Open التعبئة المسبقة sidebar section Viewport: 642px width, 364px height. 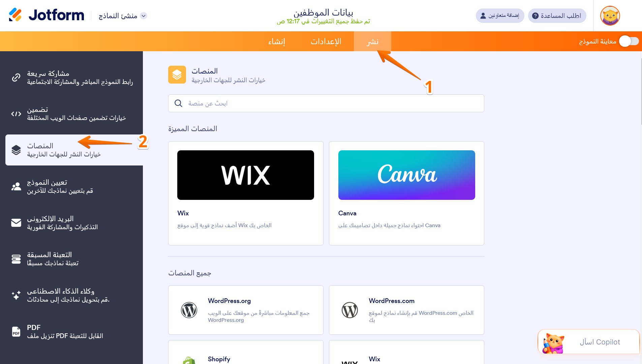point(74,259)
